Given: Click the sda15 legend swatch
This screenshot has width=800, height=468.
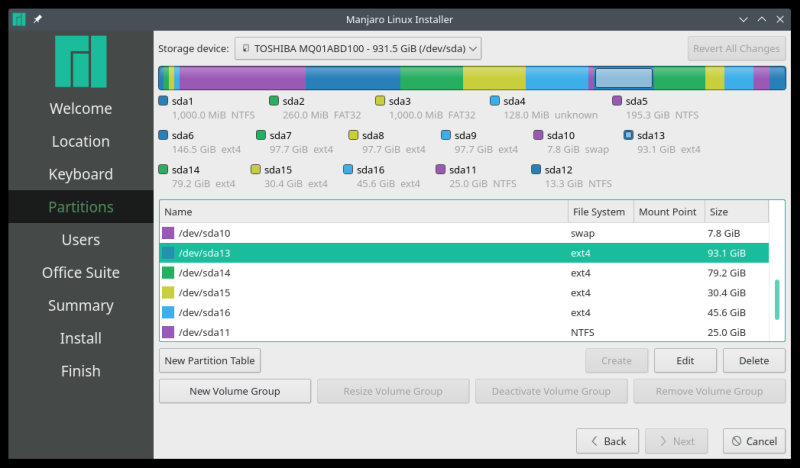Looking at the screenshot, I should (x=256, y=169).
